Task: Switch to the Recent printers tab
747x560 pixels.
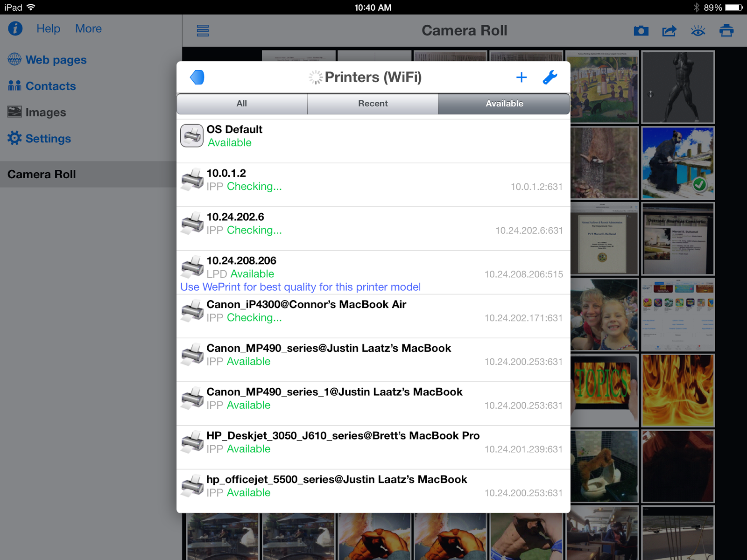Action: point(373,104)
